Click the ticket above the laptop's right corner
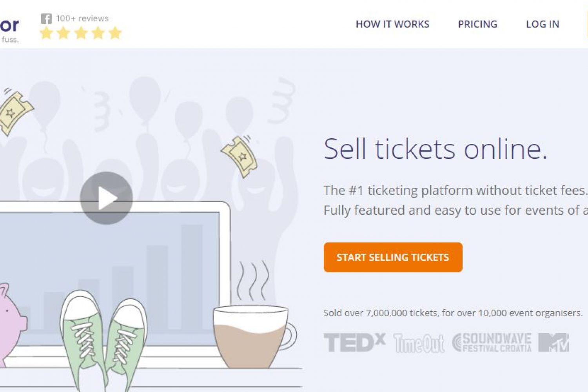 click(x=240, y=156)
